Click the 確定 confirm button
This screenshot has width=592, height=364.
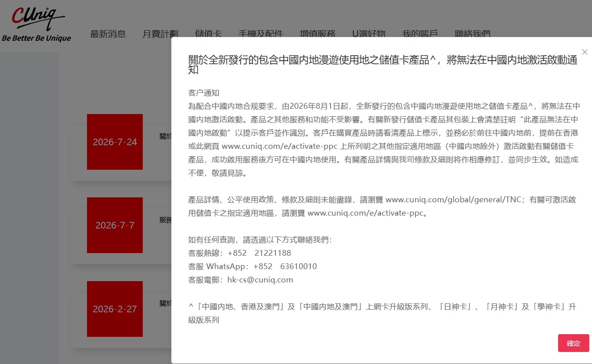574,343
